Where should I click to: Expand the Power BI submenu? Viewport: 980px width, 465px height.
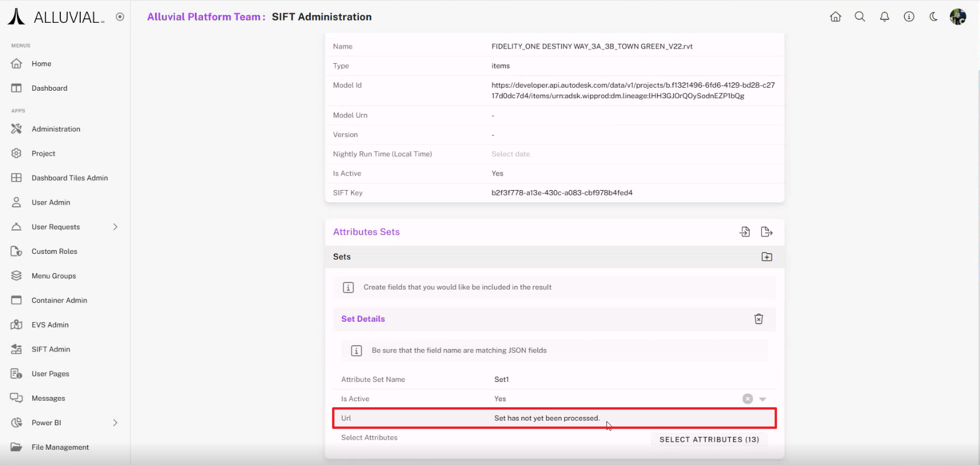pyautogui.click(x=115, y=423)
